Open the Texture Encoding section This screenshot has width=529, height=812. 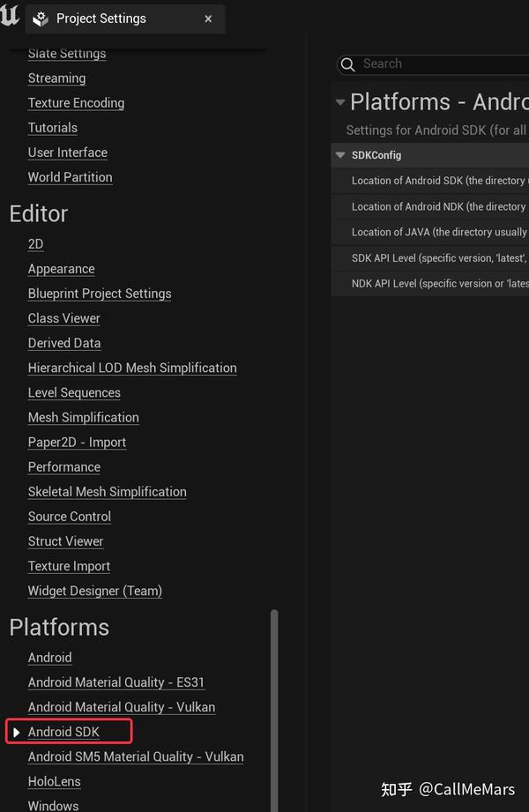(x=76, y=103)
